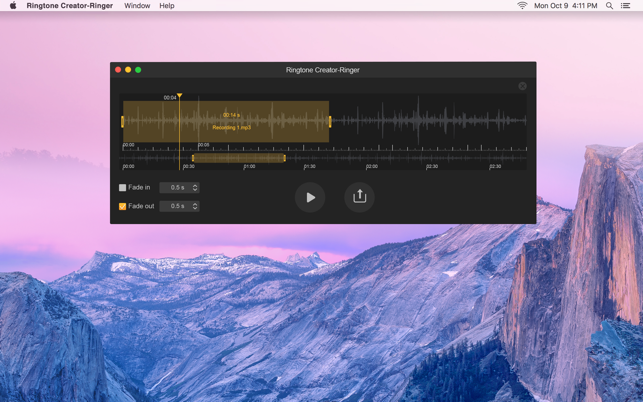Click the Wi-Fi status icon
This screenshot has width=643, height=402.
[x=522, y=6]
